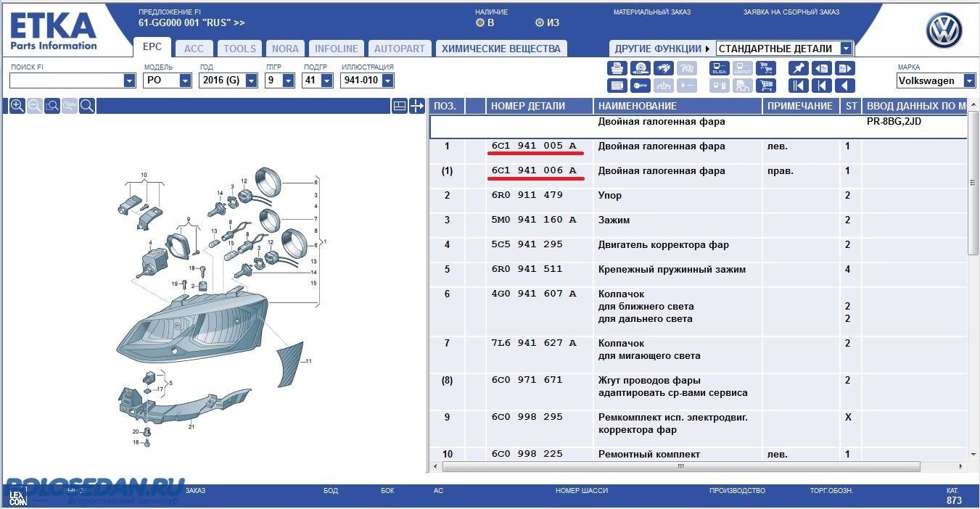Click the horizontal scrollbar under parts table

pyautogui.click(x=680, y=467)
